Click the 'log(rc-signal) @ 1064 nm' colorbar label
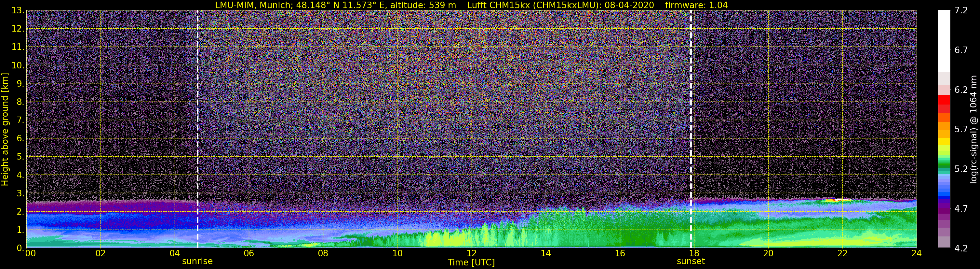 pos(973,129)
